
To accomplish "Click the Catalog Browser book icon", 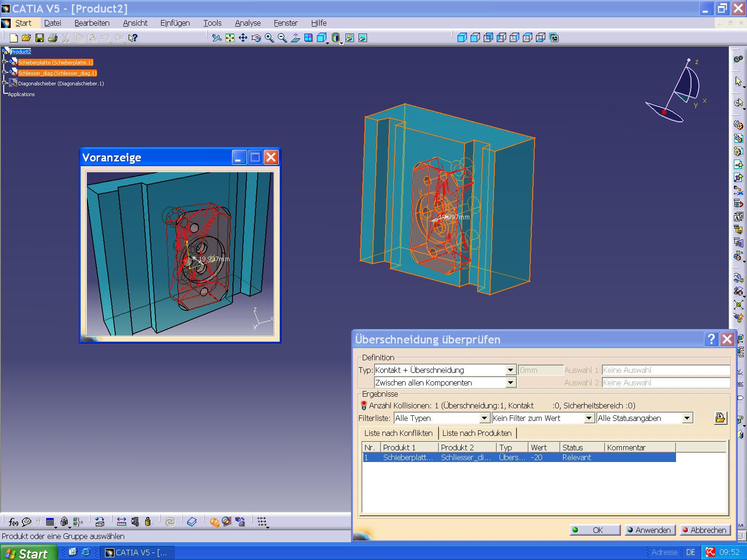I will [192, 522].
